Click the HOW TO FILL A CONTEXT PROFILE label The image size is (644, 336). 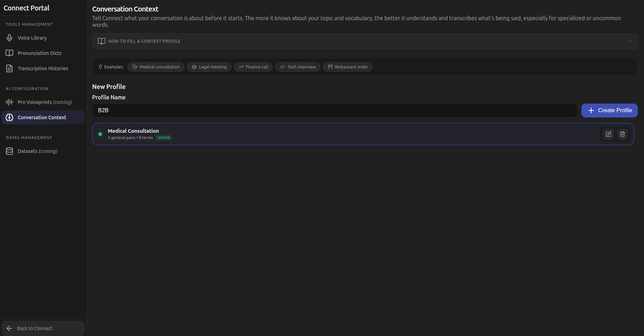coord(144,41)
